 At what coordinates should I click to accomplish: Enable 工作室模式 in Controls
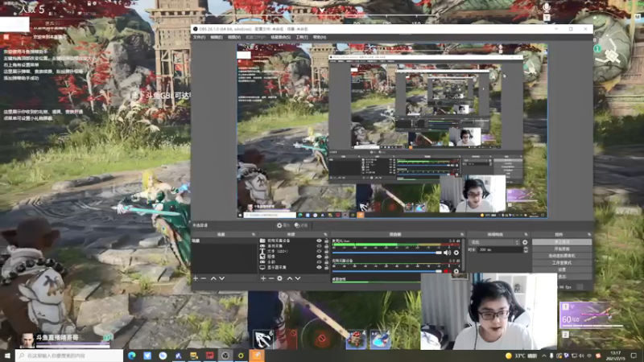point(562,263)
